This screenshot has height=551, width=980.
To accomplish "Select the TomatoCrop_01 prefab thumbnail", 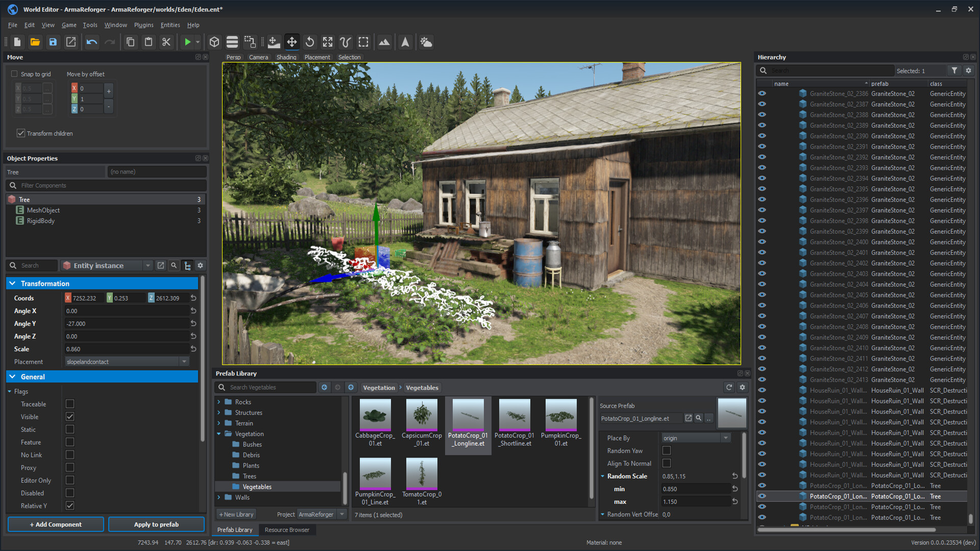I will click(x=422, y=474).
